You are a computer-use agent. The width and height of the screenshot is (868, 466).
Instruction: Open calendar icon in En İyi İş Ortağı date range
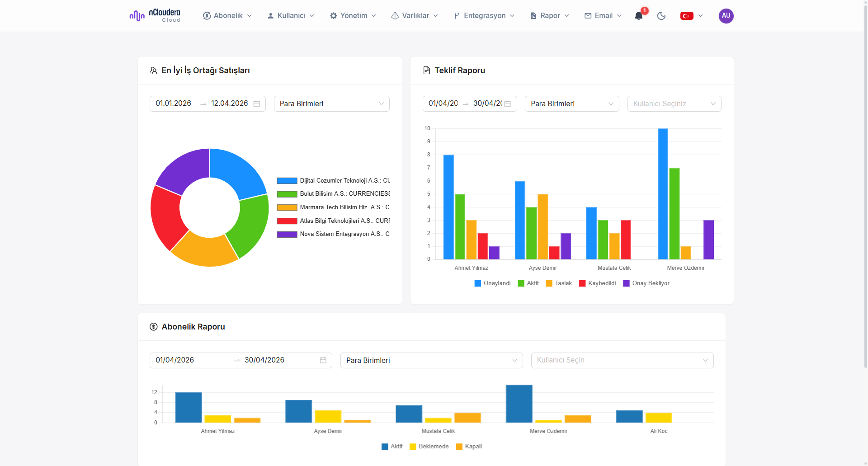pyautogui.click(x=257, y=104)
